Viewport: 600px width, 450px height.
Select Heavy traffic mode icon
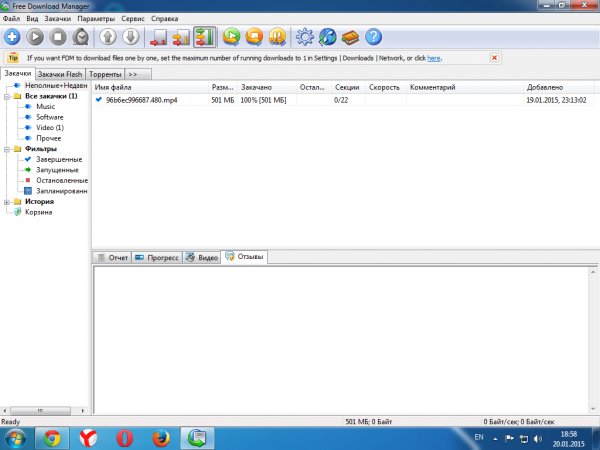[204, 37]
